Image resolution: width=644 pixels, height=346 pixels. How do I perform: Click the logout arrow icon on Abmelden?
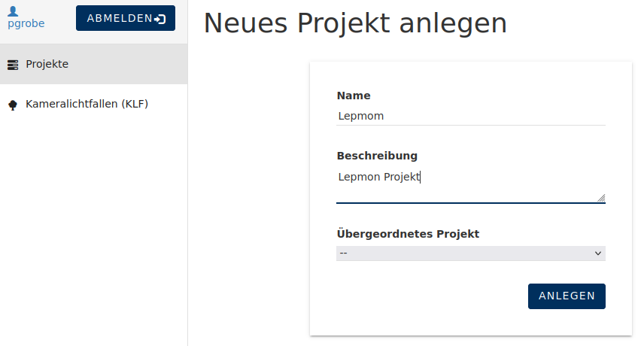[160, 19]
